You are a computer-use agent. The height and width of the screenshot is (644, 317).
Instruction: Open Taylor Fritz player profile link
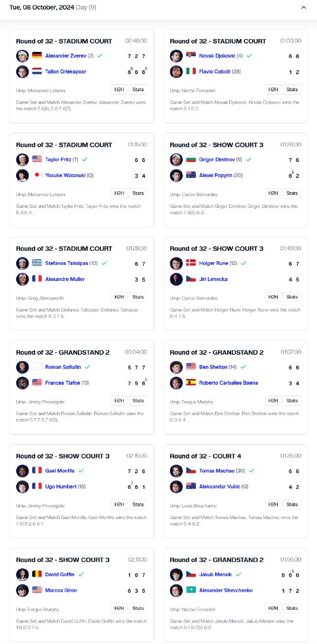pos(58,160)
